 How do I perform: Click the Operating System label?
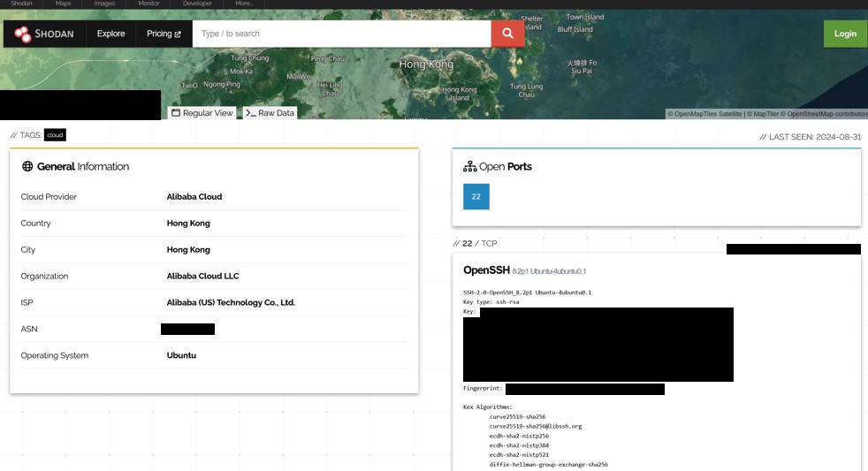[x=54, y=355]
